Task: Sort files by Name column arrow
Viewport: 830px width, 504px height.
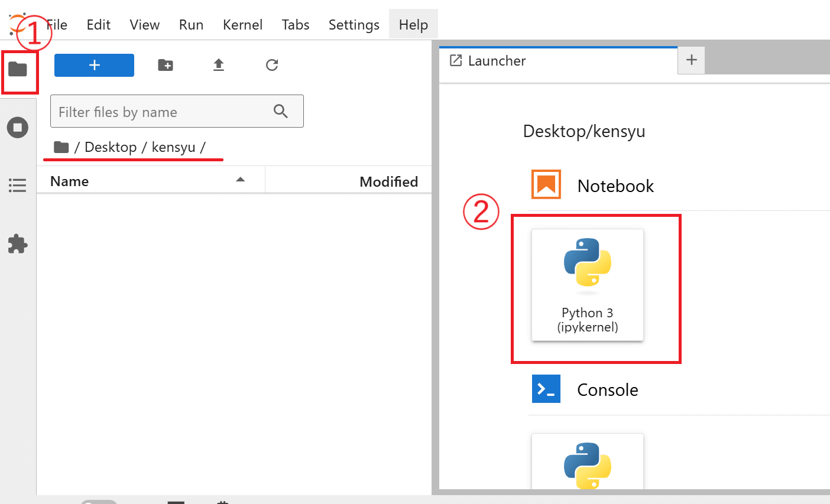Action: [240, 180]
